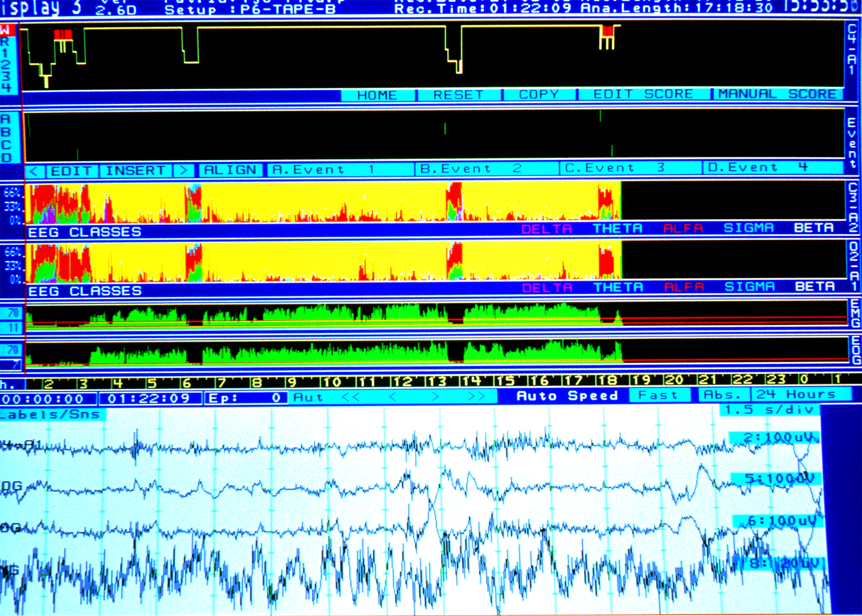The image size is (862, 616).
Task: Click the rewind double-arrow navigation button
Action: point(351,397)
